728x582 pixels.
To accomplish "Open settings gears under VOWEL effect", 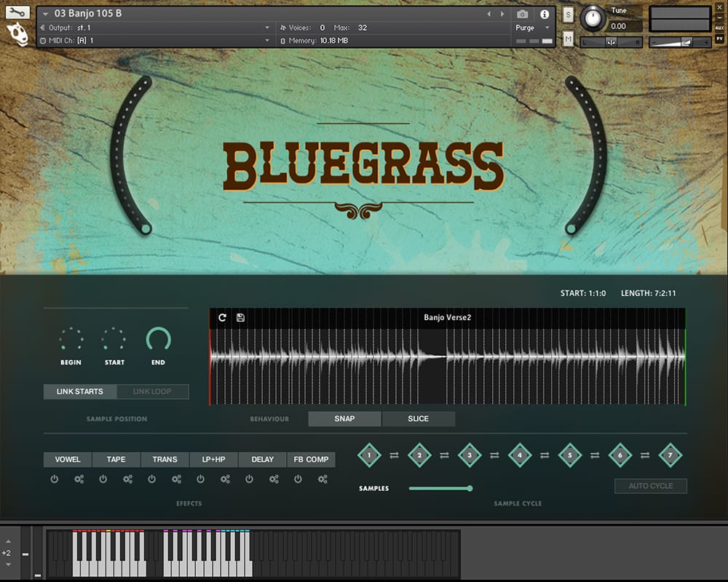I will click(x=79, y=479).
